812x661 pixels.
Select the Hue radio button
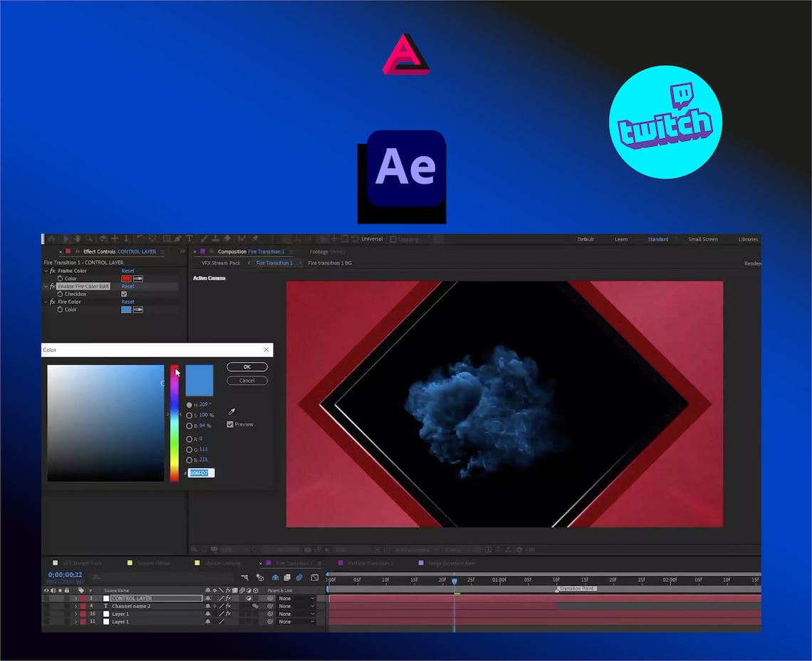point(189,404)
